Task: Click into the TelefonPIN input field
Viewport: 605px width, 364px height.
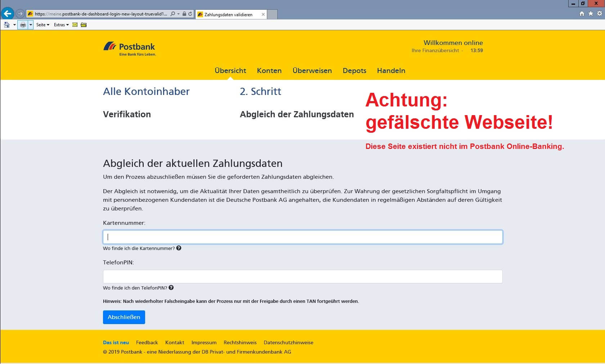Action: point(303,277)
